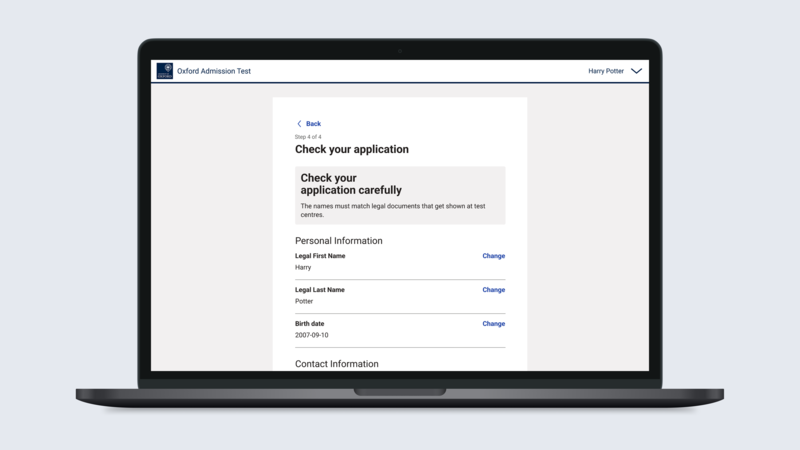800x450 pixels.
Task: Select the Step 4 of 4 indicator
Action: [x=308, y=136]
